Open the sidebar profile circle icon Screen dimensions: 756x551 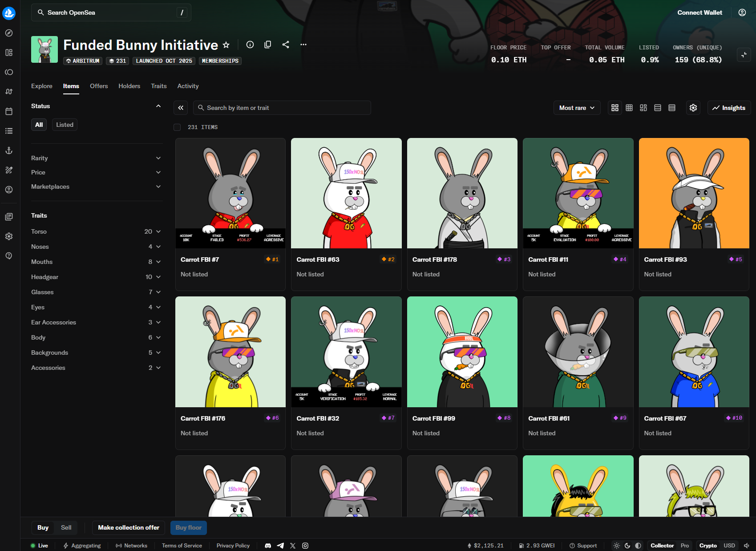(9, 190)
